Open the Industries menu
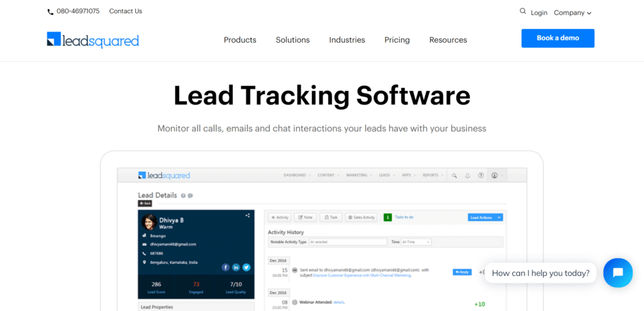Screen dimensions: 644x311 (x=347, y=40)
